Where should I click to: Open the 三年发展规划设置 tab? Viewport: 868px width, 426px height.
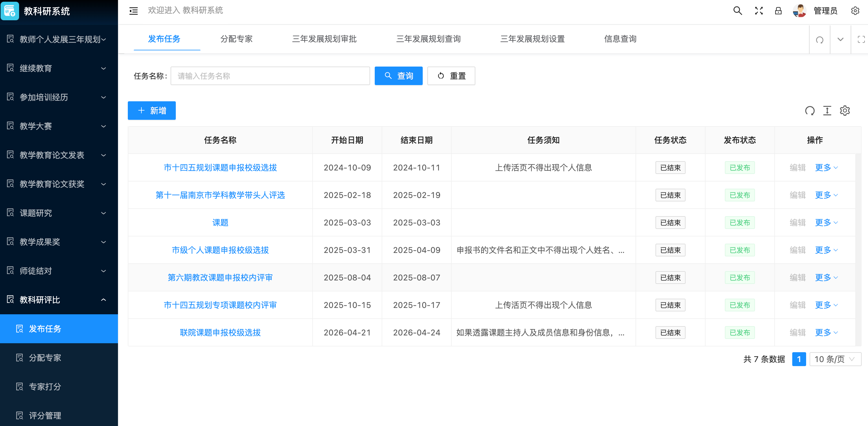pos(532,39)
